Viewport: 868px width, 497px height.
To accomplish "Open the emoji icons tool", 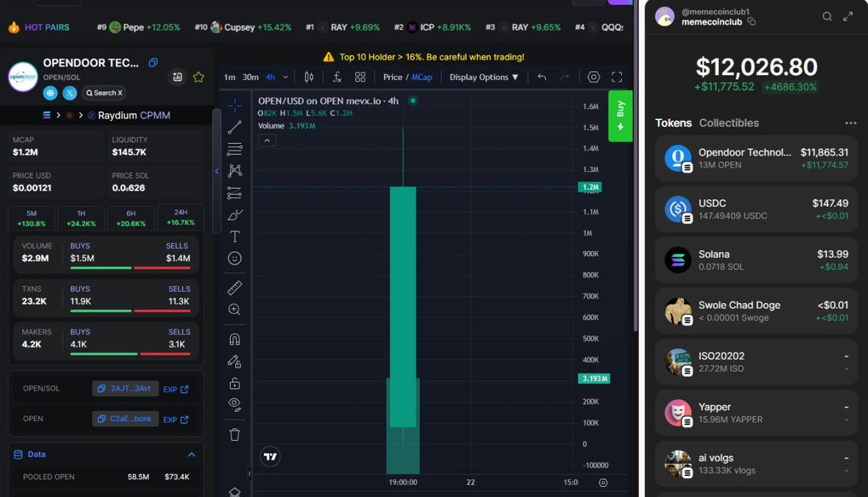I will coord(234,258).
